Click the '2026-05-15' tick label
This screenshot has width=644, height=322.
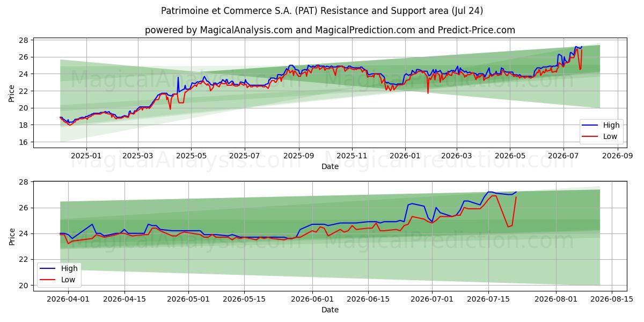[245, 298]
